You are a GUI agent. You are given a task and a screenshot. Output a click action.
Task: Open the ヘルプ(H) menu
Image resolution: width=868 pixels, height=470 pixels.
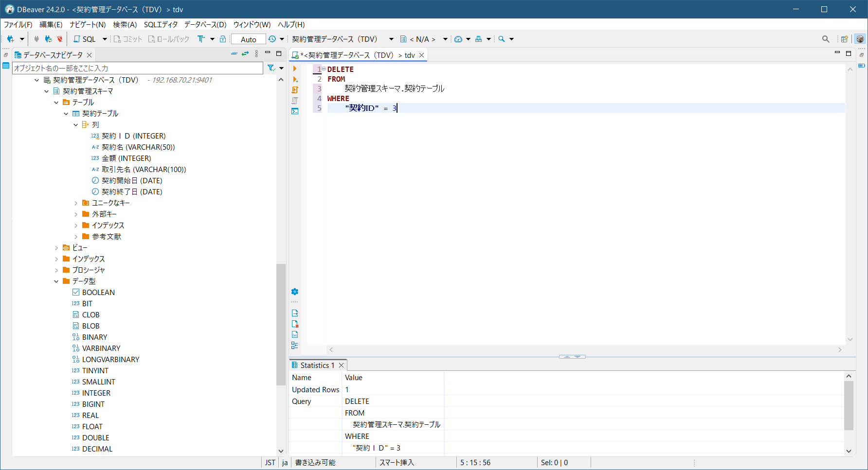(x=291, y=24)
